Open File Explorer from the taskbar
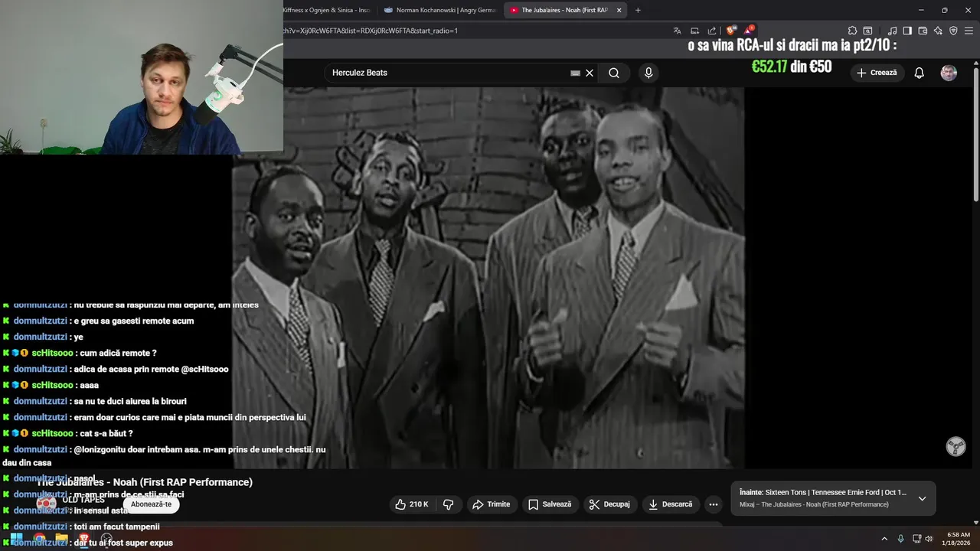This screenshot has height=551, width=980. tap(61, 539)
